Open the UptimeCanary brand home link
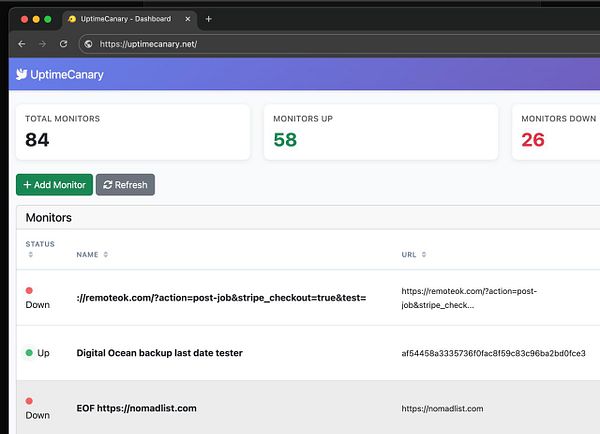Viewport: 600px width, 434px height. click(x=60, y=74)
